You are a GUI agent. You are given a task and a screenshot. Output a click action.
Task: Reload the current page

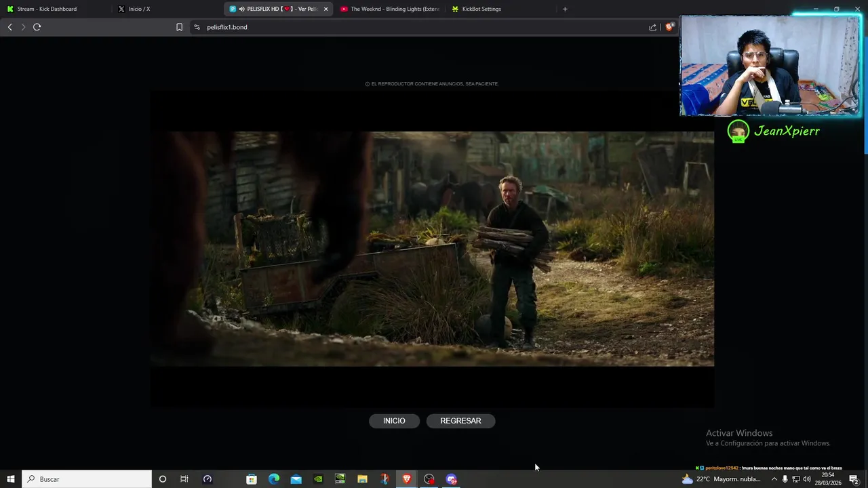point(37,27)
